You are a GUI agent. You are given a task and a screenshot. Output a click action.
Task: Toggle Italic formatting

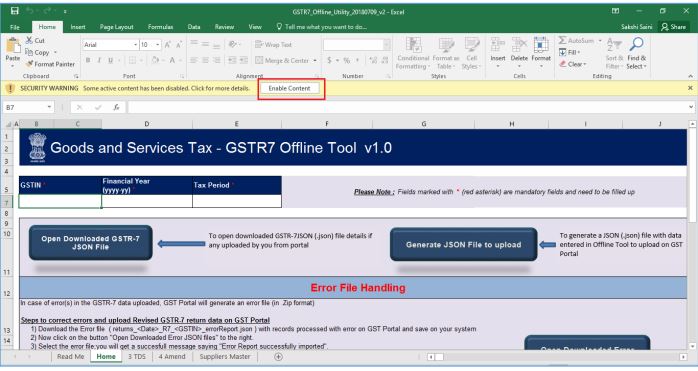[99, 60]
